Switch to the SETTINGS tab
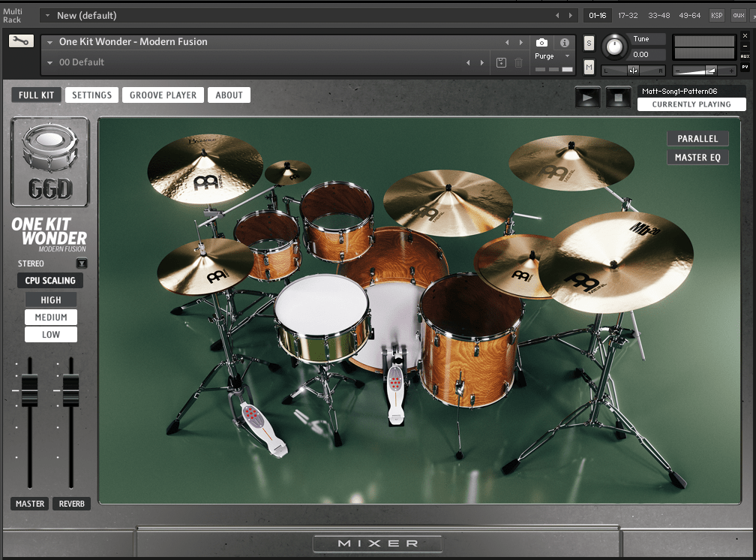 91,95
